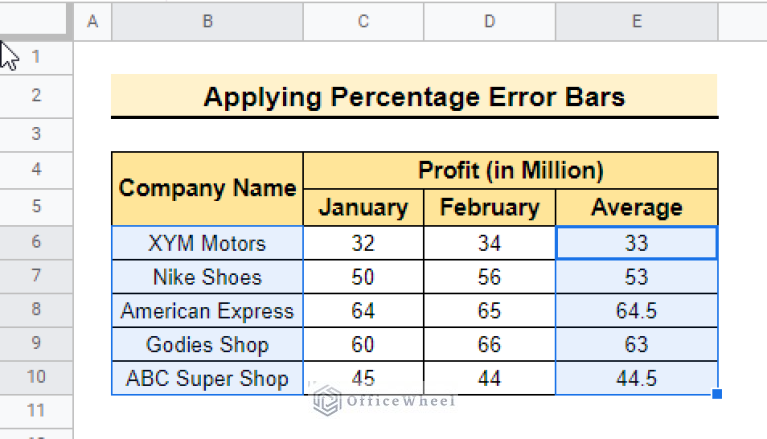767x439 pixels.
Task: Select the 'Nike Shoes' cell
Action: click(x=207, y=277)
